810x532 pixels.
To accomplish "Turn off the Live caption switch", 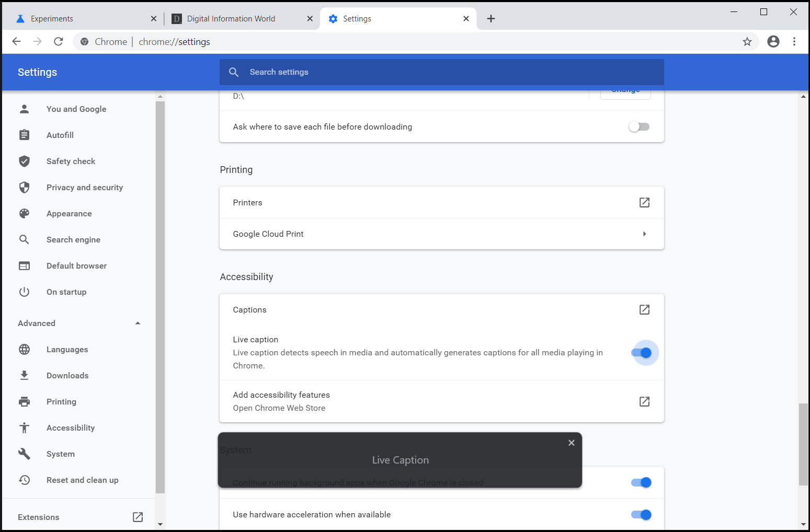I will [641, 353].
